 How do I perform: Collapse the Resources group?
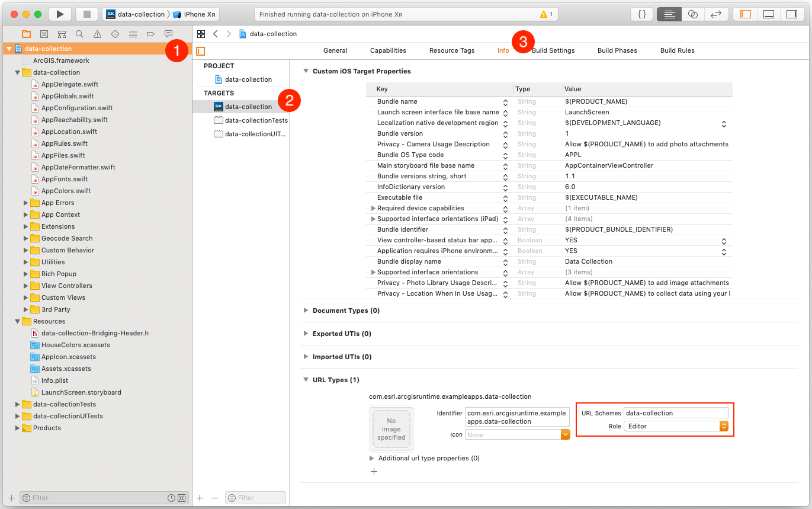(18, 321)
